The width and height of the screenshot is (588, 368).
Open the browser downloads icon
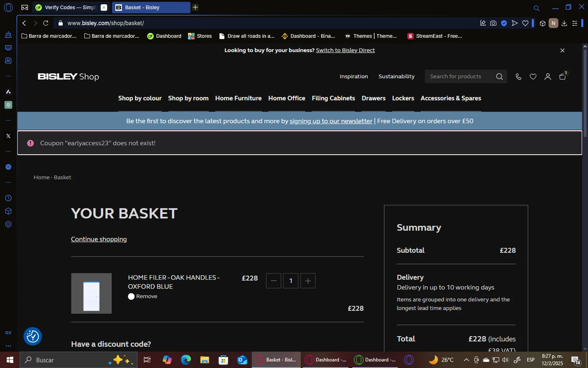(x=564, y=23)
